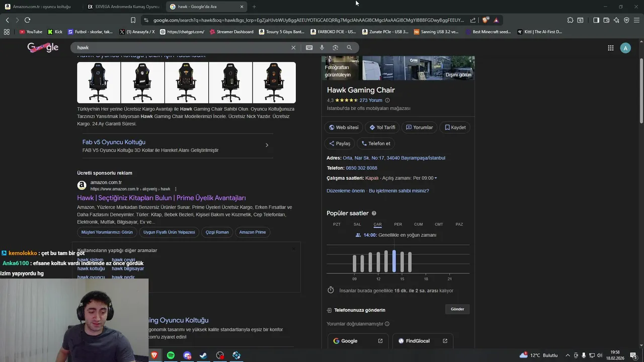Open the Brave Shields lion icon
This screenshot has height=362, width=644.
click(485, 20)
